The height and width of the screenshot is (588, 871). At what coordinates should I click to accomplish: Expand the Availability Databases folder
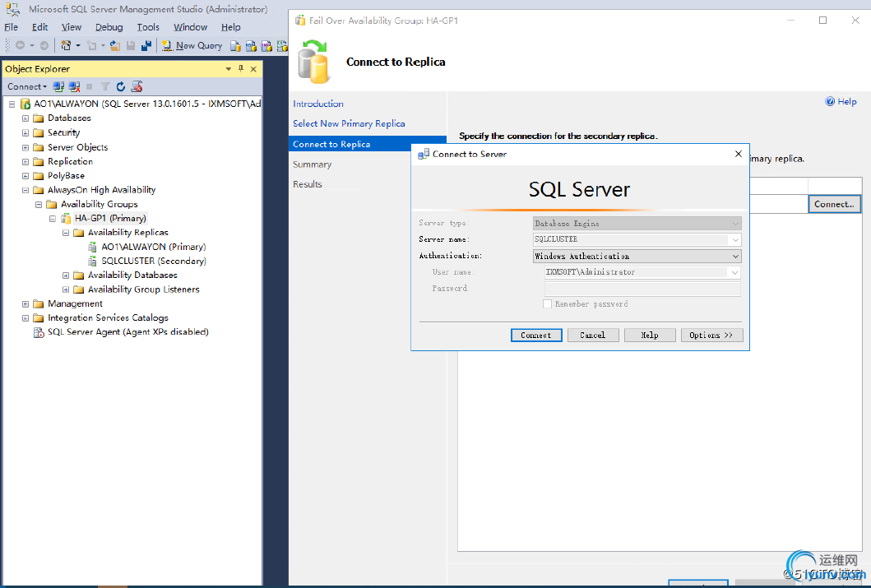point(66,275)
